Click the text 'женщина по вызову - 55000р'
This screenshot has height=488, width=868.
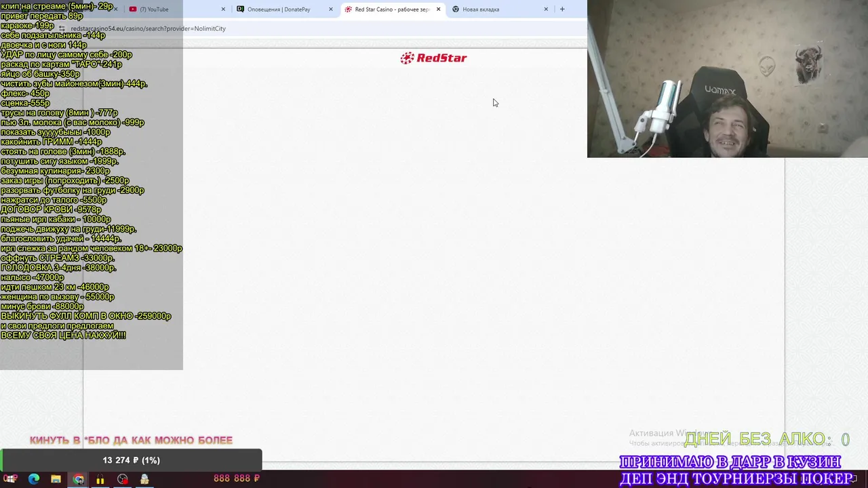point(58,297)
